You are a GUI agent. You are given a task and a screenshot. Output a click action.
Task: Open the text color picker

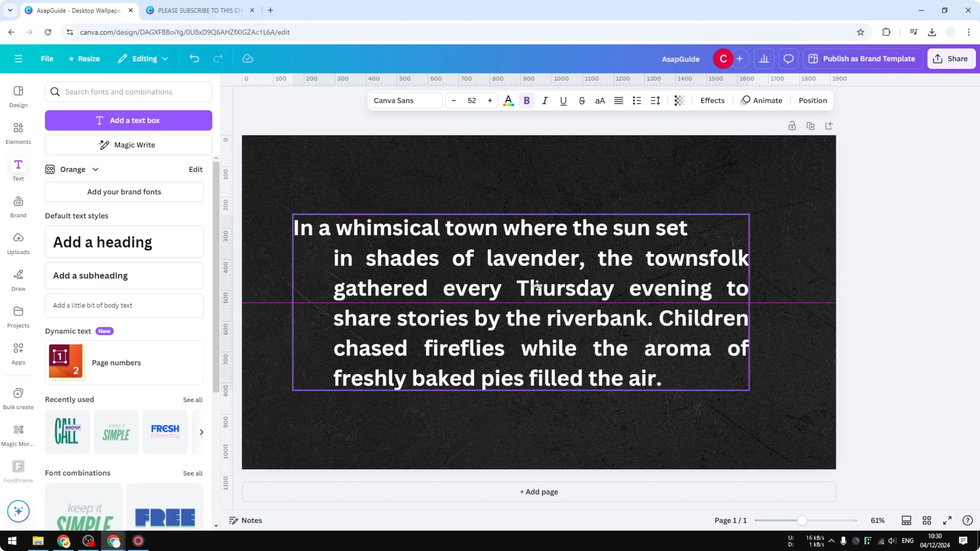coord(508,100)
